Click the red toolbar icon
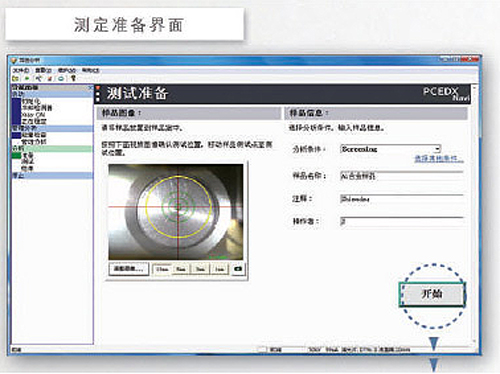The image size is (500, 374). coord(50,79)
